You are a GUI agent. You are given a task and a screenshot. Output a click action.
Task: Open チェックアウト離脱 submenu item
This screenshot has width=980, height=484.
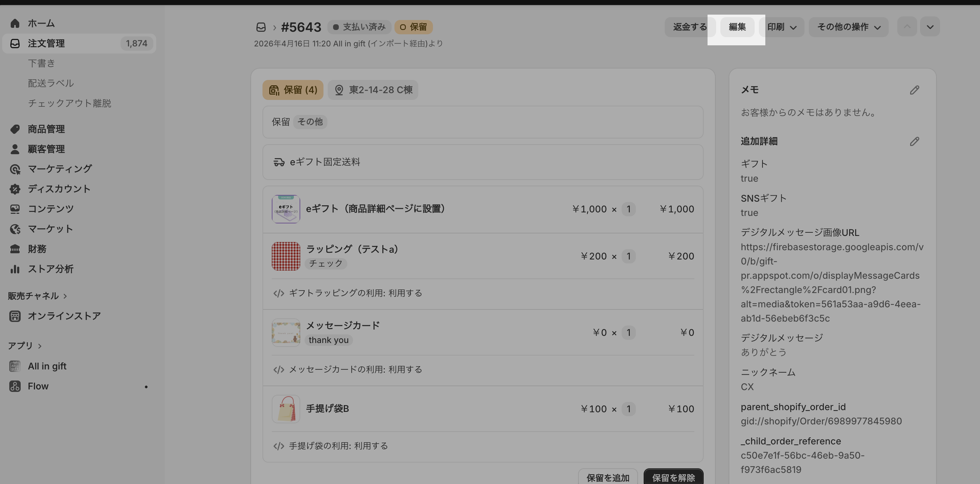[69, 103]
